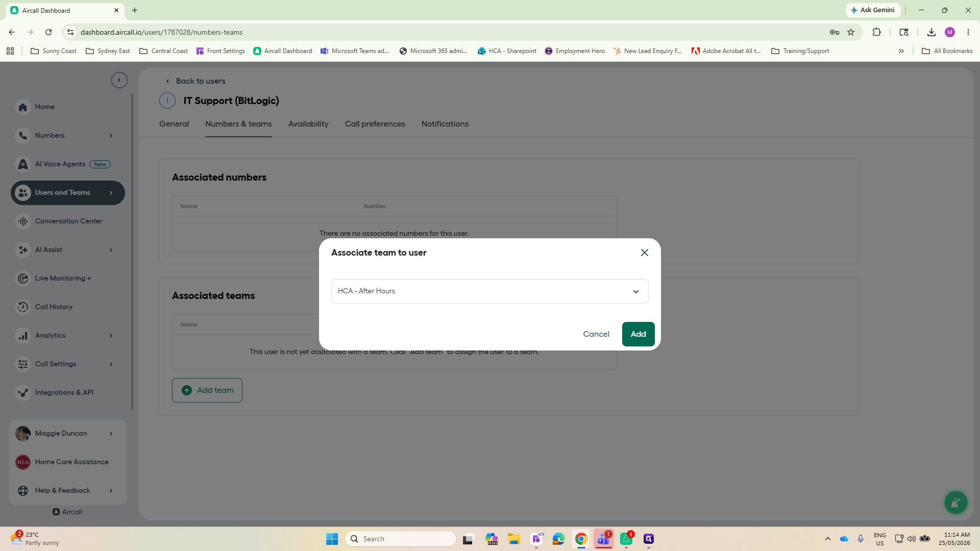Open the Chrome icon in the taskbar
The height and width of the screenshot is (551, 980).
click(581, 539)
